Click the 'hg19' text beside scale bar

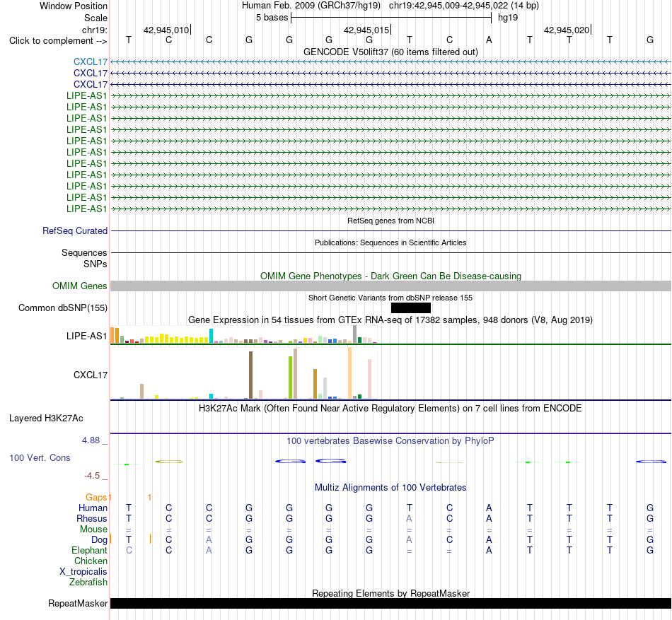coord(508,18)
